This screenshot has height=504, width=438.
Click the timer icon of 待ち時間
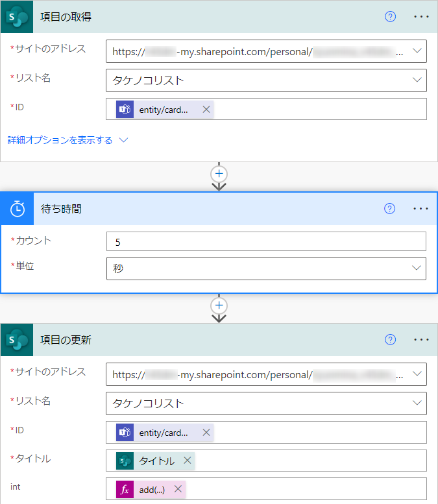pyautogui.click(x=18, y=209)
